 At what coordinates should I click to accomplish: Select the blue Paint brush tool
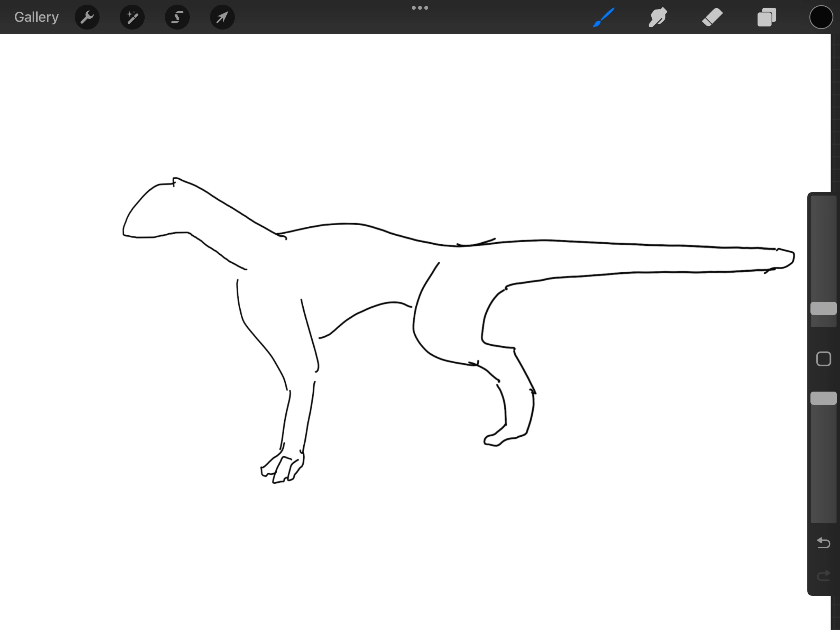(x=604, y=17)
